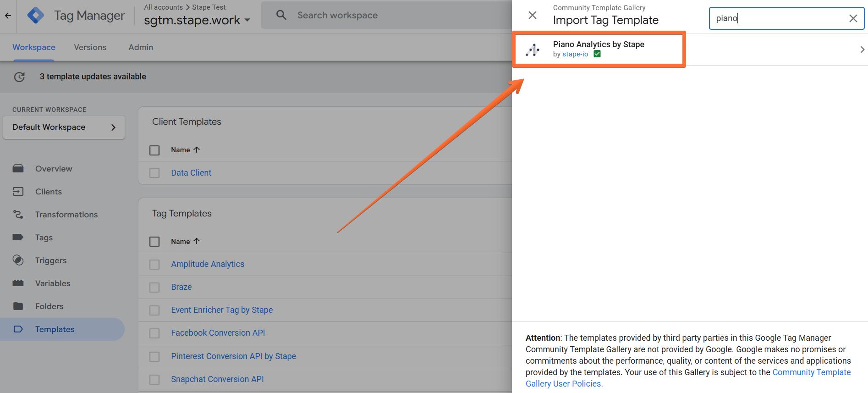Image resolution: width=868 pixels, height=393 pixels.
Task: Expand the Piano Analytics result chevron
Action: (862, 50)
